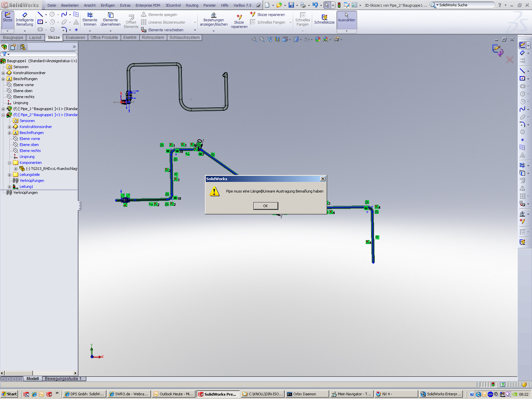Collapse the Pipe_2^Baugruppe1 tree node
Viewport: 532px width, 399px height.
pos(3,115)
